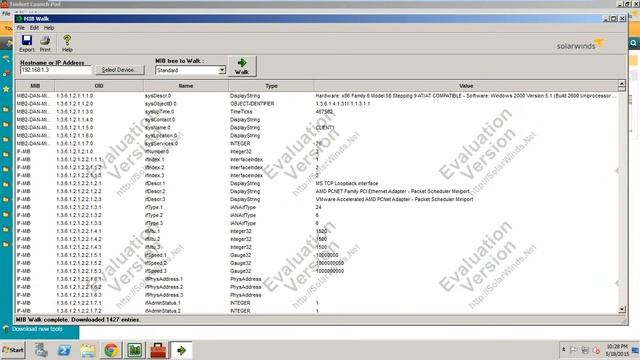Open the File menu in MIB Walk
Image resolution: width=640 pixels, height=360 pixels.
tap(20, 28)
